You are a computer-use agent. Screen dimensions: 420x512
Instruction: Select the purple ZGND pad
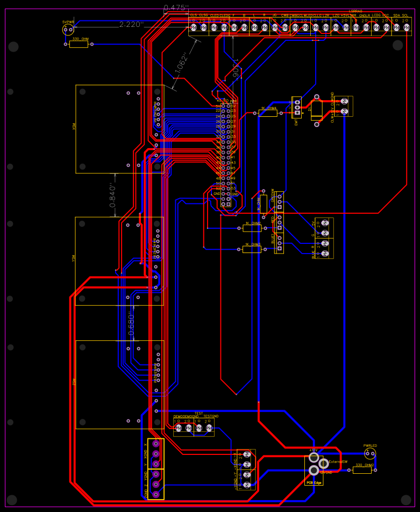coord(156,494)
